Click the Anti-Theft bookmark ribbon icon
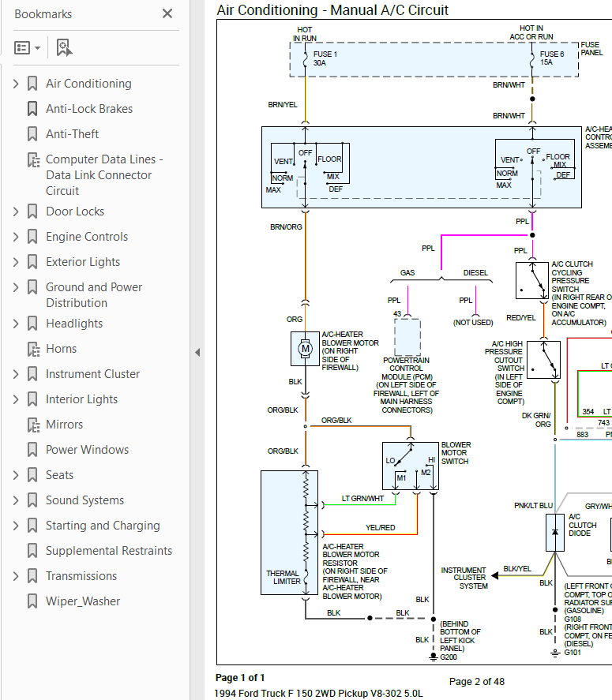This screenshot has height=700, width=612. pyautogui.click(x=32, y=134)
